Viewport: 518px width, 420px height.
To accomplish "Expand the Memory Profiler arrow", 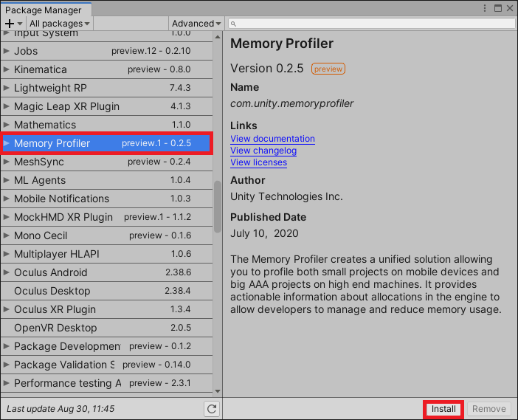I will click(7, 143).
